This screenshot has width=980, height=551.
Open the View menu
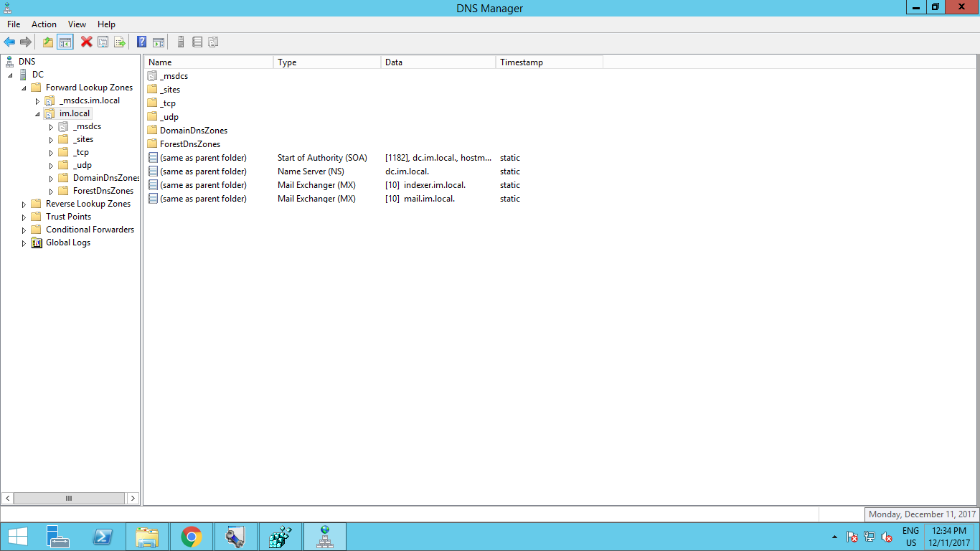coord(76,24)
